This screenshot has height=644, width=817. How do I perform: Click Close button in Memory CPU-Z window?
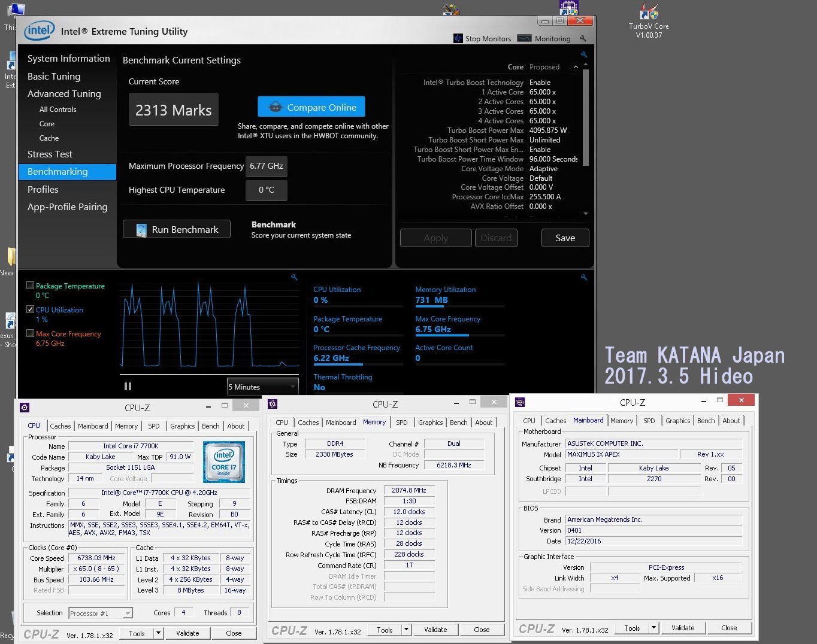click(x=482, y=630)
